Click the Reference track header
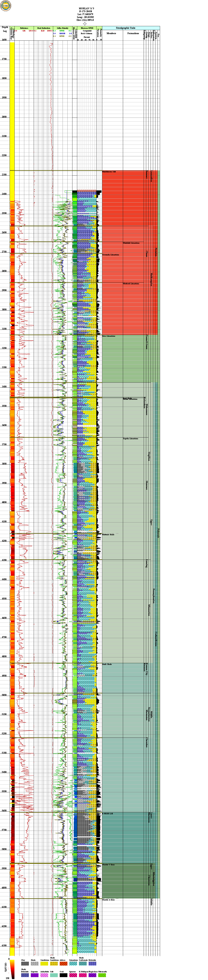The image size is (208, 980). [x=24, y=28]
